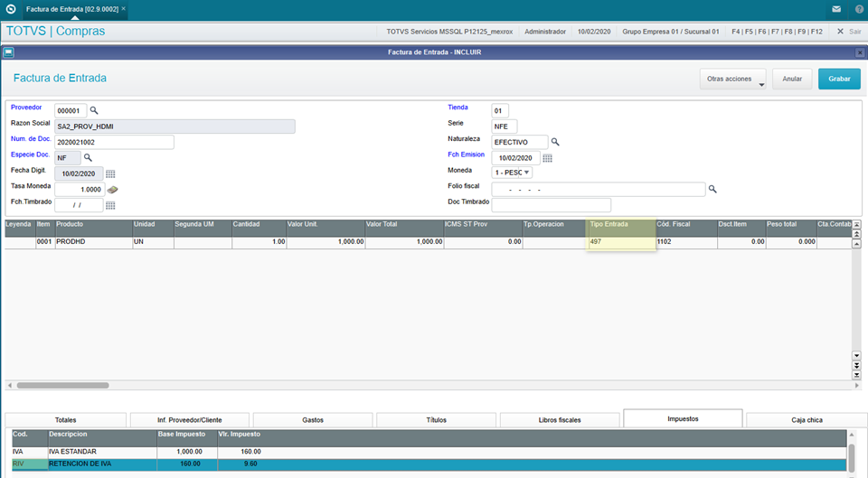Click the TOTVS logo icon at top left
The width and height of the screenshot is (868, 478).
11,9
